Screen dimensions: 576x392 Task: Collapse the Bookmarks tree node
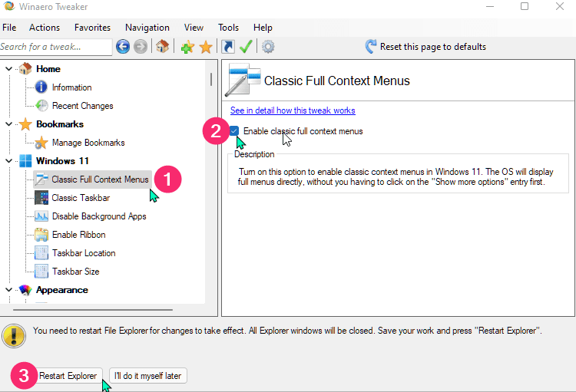(8, 124)
